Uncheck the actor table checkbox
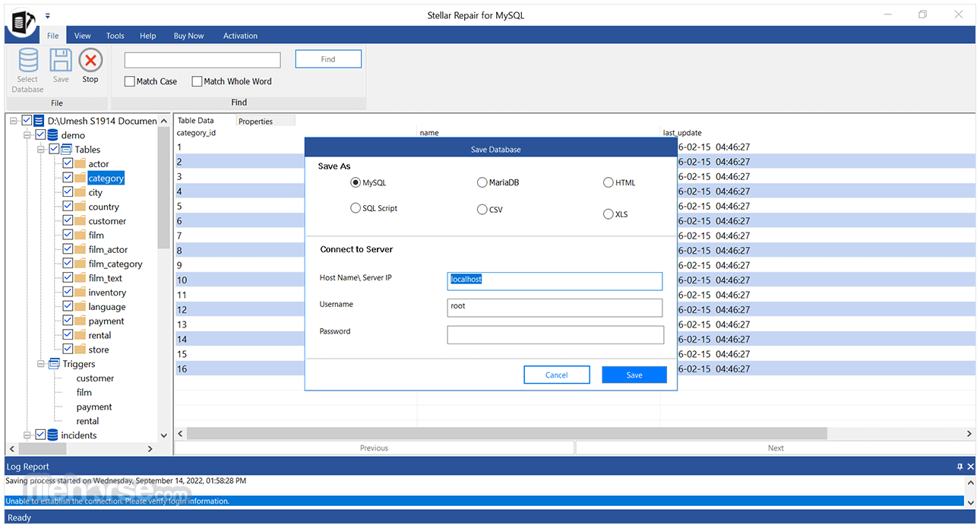Image resolution: width=980 pixels, height=528 pixels. [x=68, y=163]
